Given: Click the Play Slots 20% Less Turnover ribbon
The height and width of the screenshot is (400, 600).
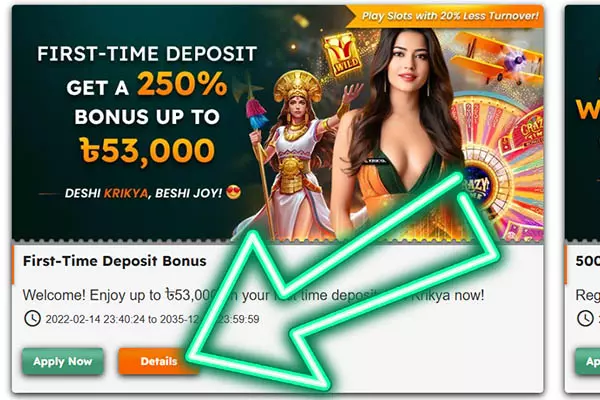Looking at the screenshot, I should tap(446, 16).
